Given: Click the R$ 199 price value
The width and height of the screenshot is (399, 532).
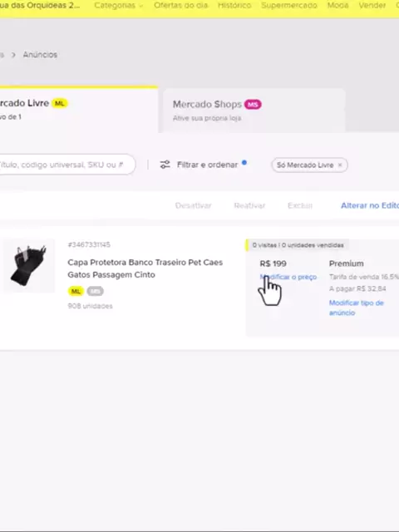Looking at the screenshot, I should tap(273, 264).
